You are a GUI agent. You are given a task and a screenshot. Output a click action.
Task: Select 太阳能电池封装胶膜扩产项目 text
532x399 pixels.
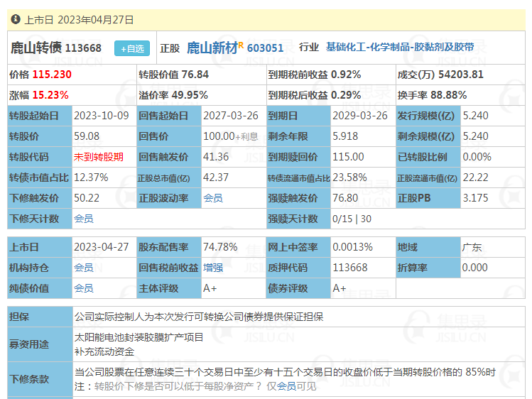pyautogui.click(x=139, y=337)
